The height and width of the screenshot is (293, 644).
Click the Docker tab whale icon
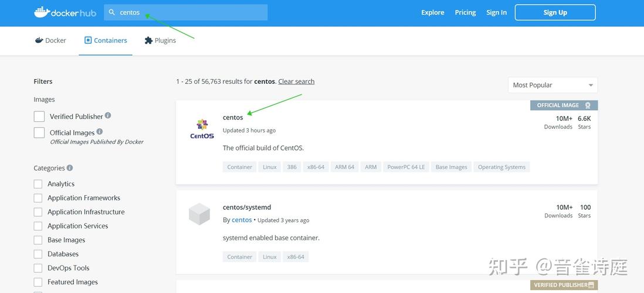[39, 40]
